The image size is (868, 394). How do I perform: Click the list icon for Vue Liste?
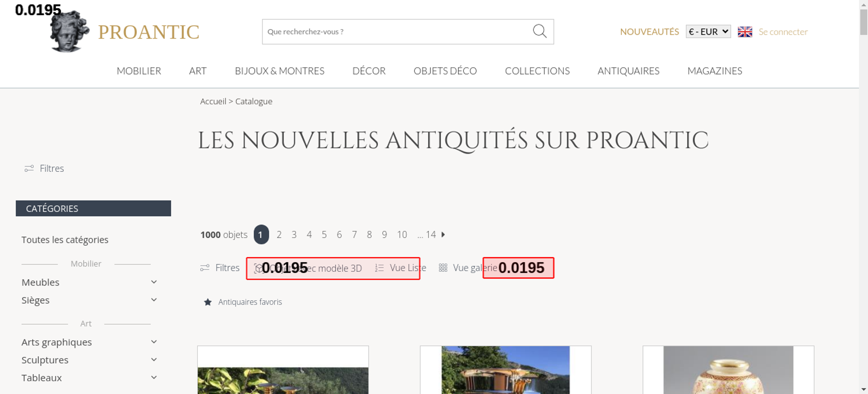[x=379, y=268]
